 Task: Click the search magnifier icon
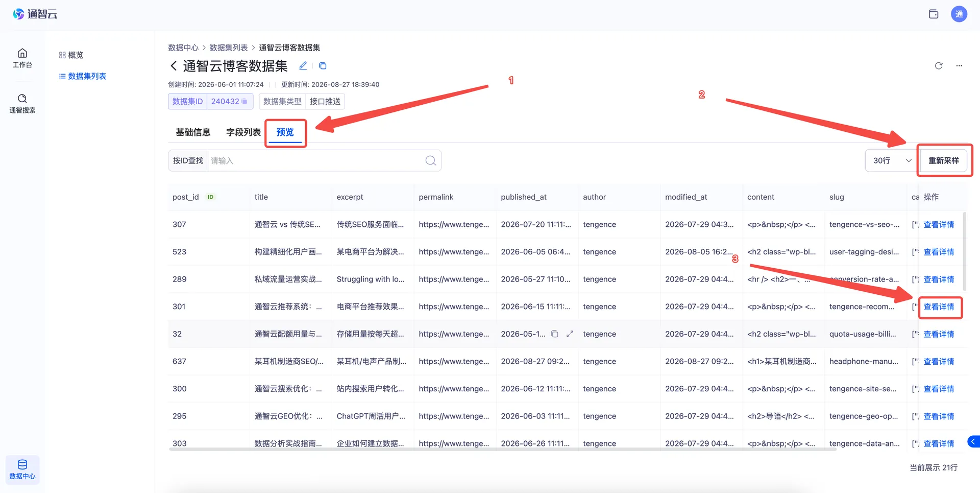[431, 160]
